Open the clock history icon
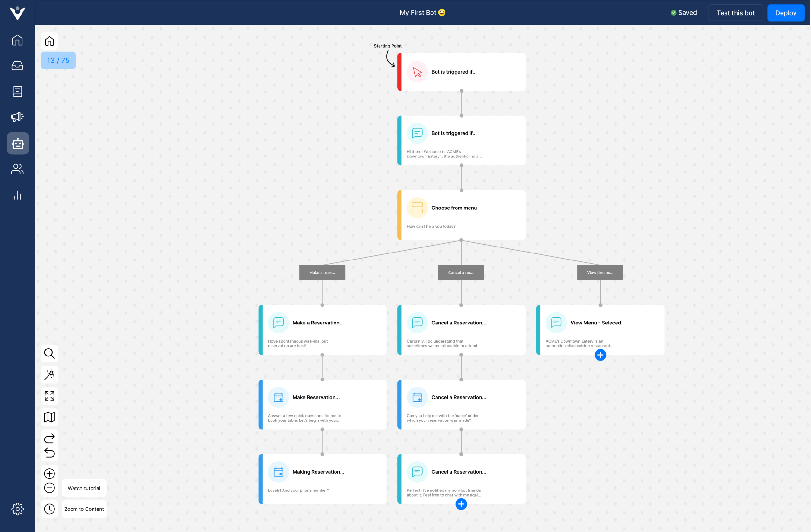 tap(49, 509)
